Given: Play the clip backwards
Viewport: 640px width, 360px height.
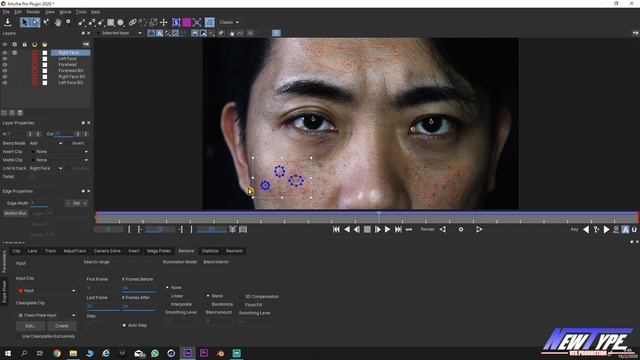Looking at the screenshot, I should [347, 229].
